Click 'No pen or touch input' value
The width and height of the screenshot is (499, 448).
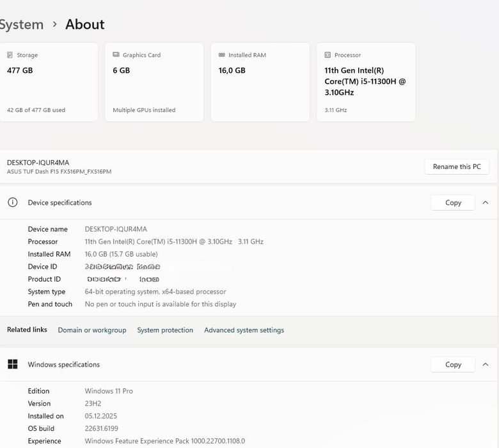pos(161,304)
